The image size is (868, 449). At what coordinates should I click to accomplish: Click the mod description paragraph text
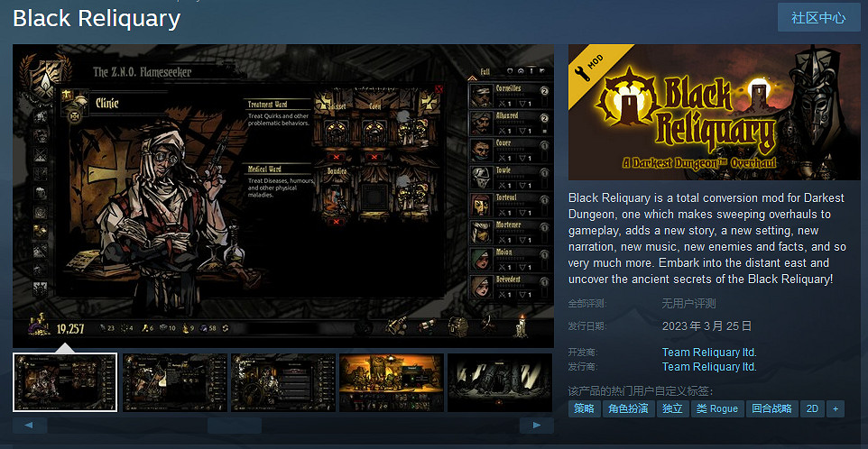click(x=706, y=238)
